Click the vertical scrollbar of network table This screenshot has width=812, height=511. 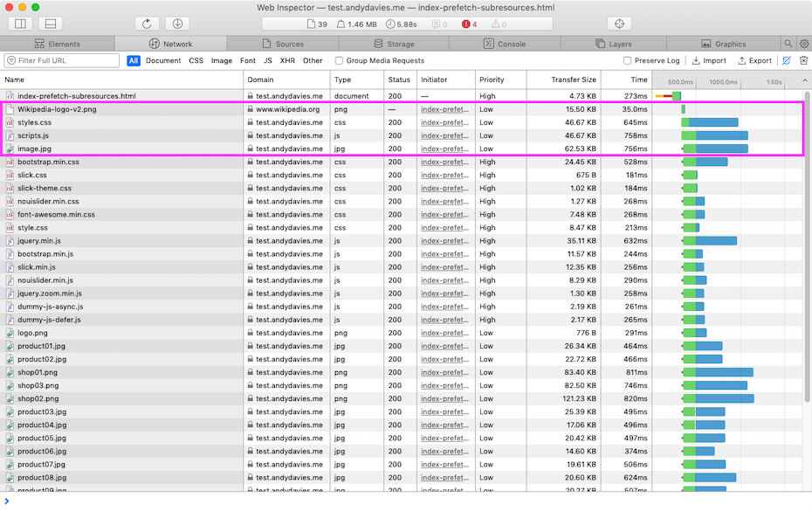coord(808,246)
